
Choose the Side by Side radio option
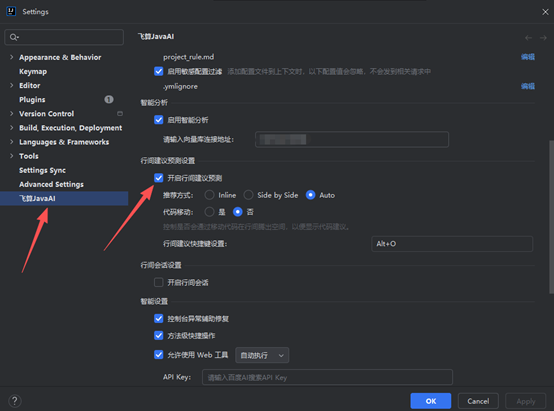(248, 195)
